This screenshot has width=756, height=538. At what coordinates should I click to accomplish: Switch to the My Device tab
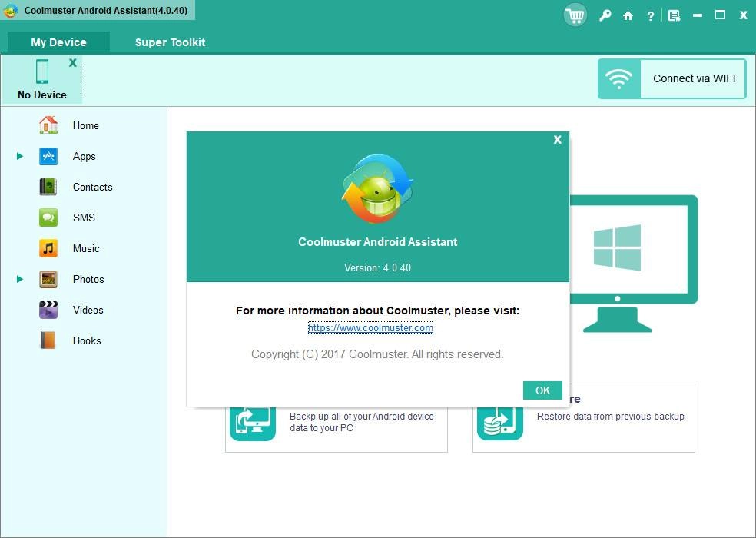pyautogui.click(x=59, y=42)
